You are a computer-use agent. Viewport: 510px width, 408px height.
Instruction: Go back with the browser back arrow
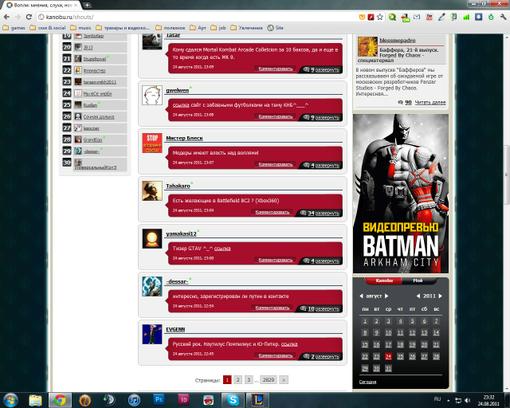[7, 17]
